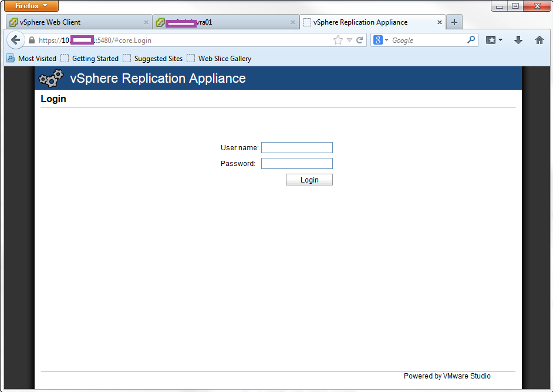Viewport: 553px width, 392px height.
Task: Click the Login button
Action: (309, 180)
